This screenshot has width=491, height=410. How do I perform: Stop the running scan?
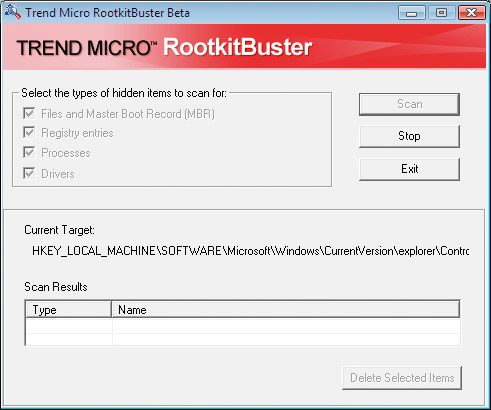click(409, 136)
